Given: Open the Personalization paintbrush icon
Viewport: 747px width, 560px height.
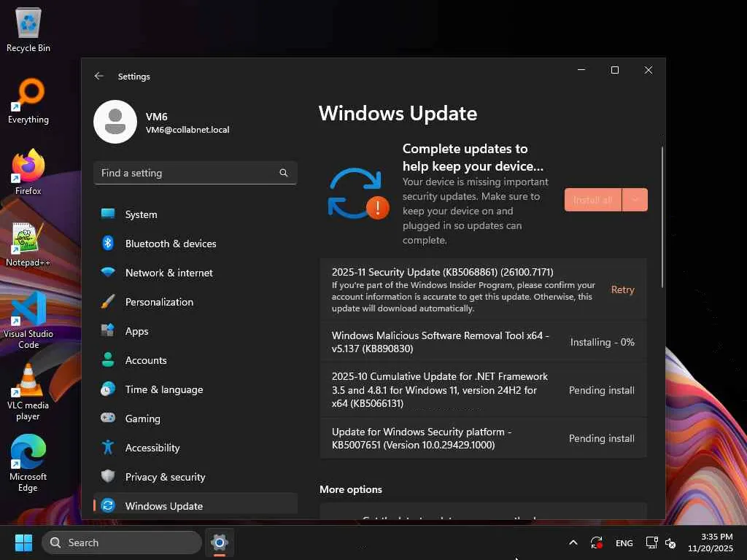Looking at the screenshot, I should 108,301.
